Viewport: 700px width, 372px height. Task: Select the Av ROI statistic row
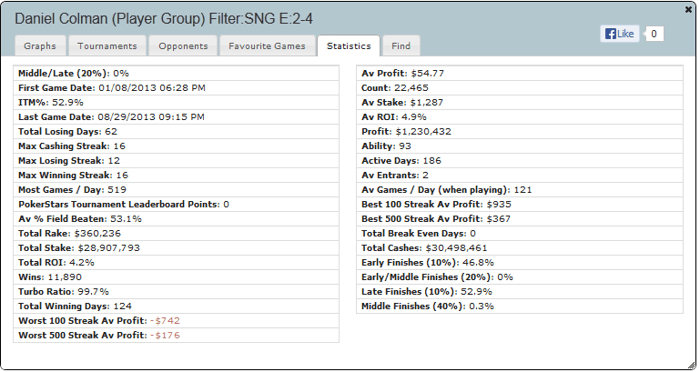(520, 117)
